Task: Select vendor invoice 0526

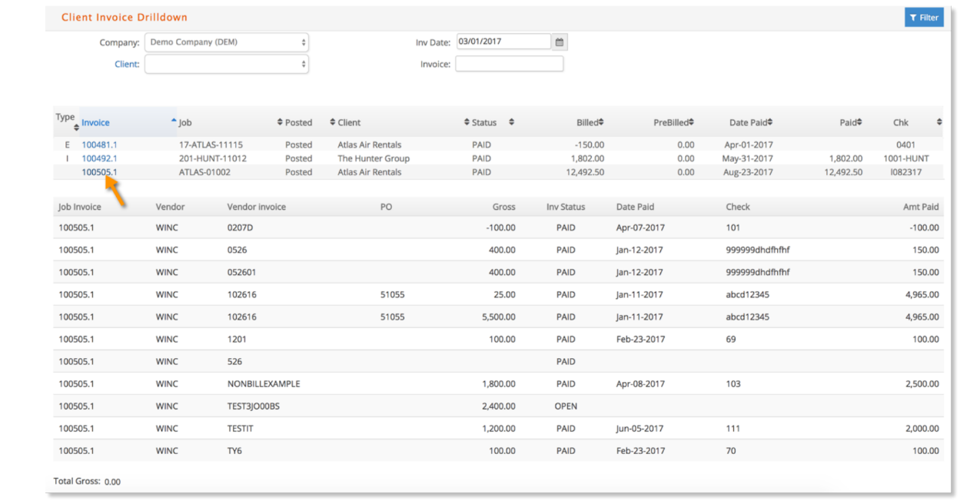Action: pyautogui.click(x=237, y=250)
